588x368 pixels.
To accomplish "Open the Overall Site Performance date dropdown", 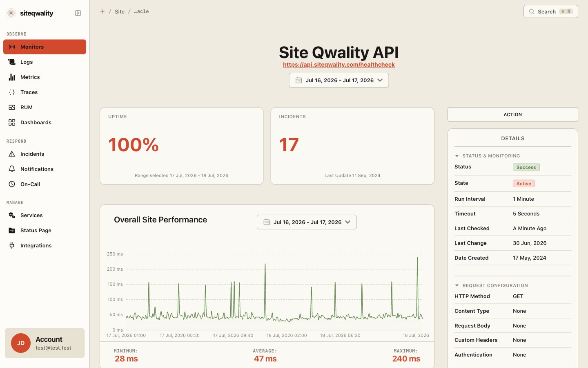I will [x=307, y=222].
